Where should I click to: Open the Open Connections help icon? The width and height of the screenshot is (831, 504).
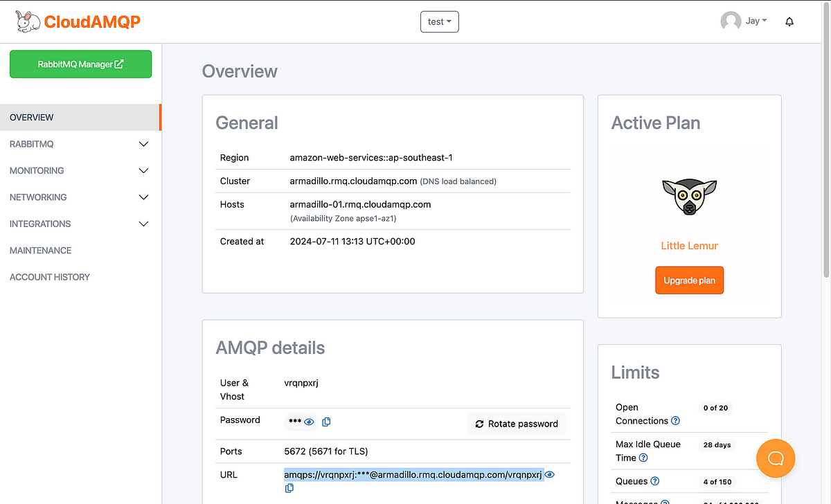click(674, 421)
